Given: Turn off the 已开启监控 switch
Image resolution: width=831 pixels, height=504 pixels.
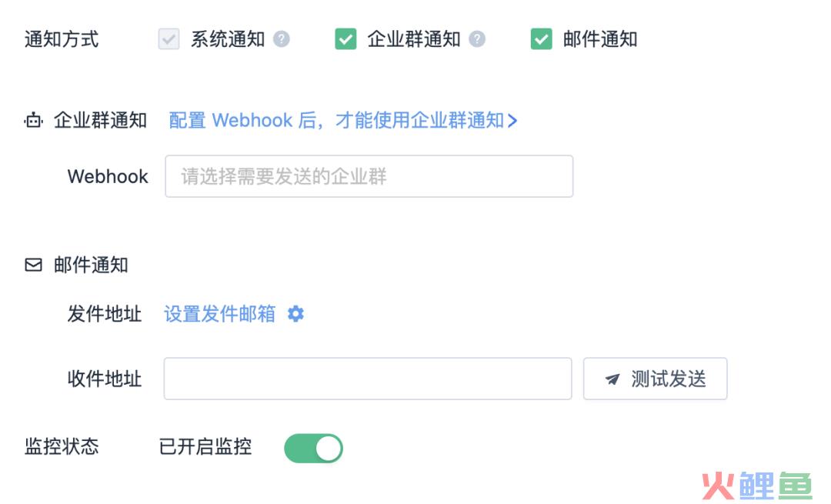Looking at the screenshot, I should pos(313,449).
